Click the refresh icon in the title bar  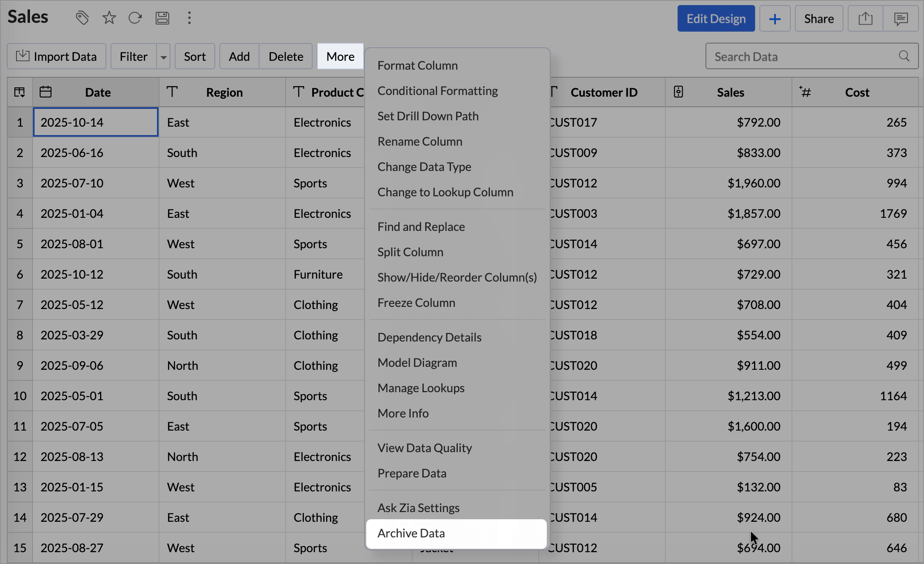click(135, 18)
